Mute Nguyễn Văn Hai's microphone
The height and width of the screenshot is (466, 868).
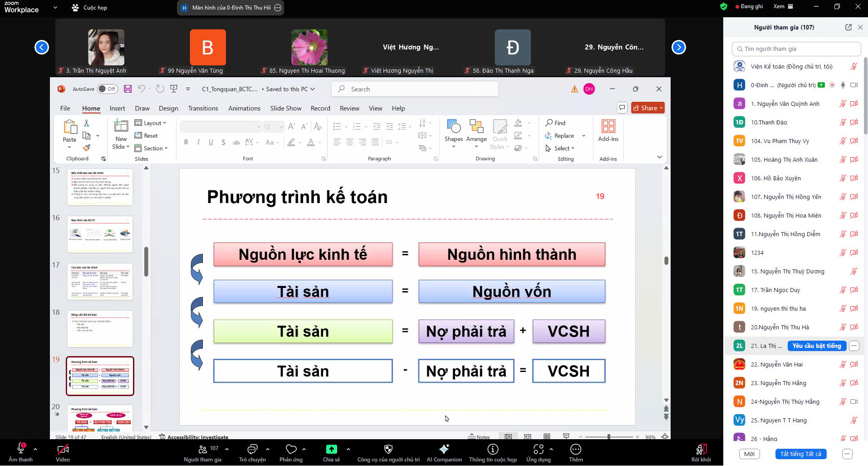point(843,364)
